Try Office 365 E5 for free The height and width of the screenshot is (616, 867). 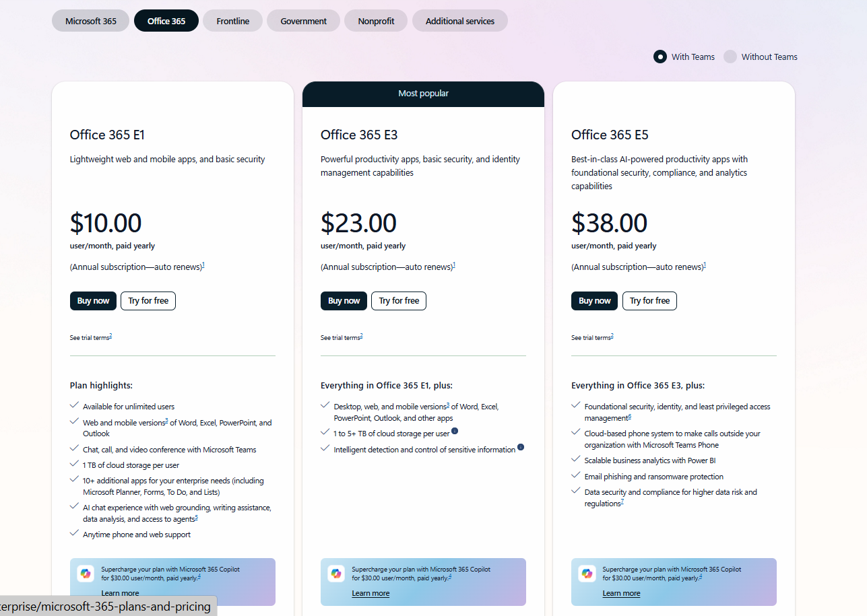tap(649, 301)
